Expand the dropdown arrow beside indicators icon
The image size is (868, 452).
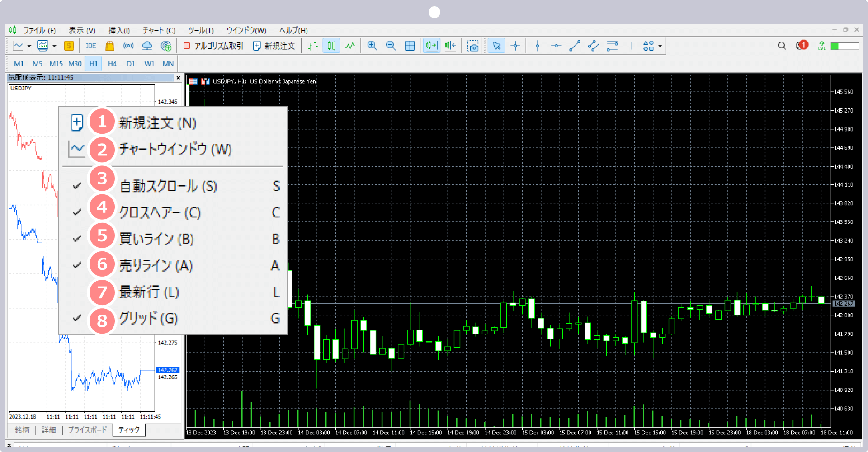point(54,46)
